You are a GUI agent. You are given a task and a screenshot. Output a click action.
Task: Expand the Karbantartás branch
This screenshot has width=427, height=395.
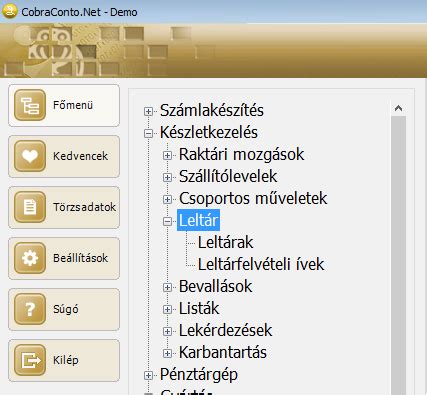click(x=167, y=353)
